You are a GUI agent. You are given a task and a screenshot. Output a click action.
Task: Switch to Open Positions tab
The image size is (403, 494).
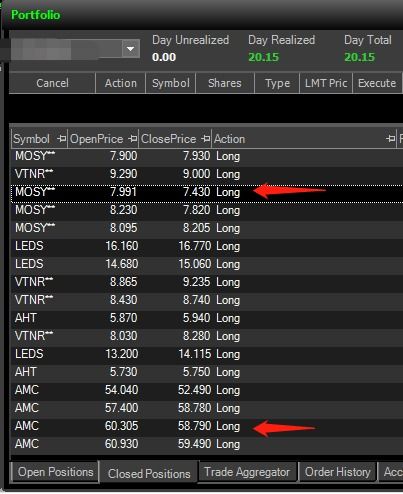coord(55,472)
